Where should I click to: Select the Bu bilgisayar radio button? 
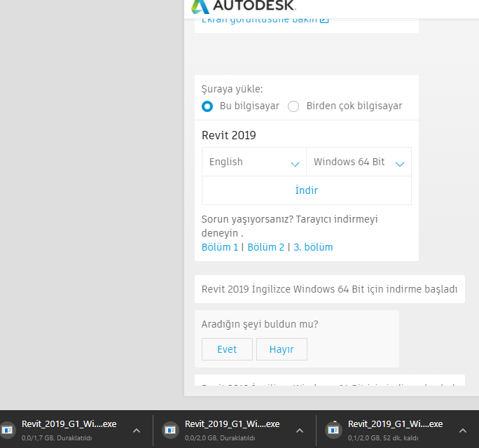pos(207,106)
